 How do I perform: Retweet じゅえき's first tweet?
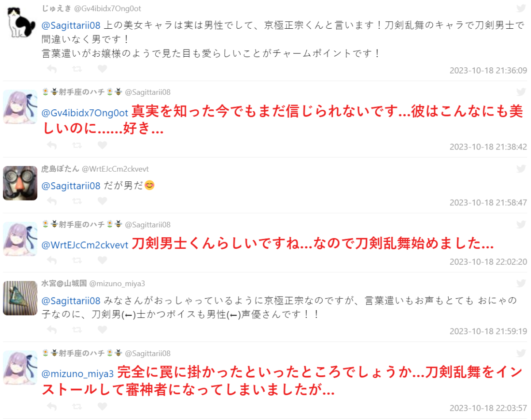pos(77,69)
